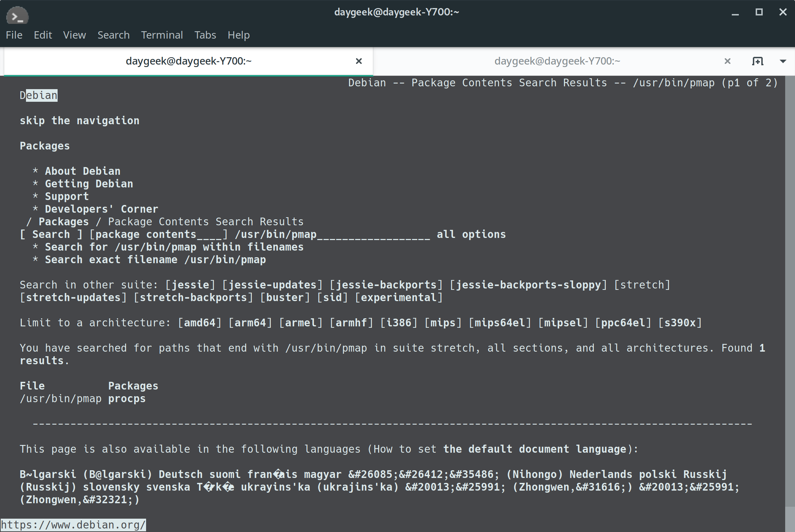Limit results to mips architecture

[x=443, y=323]
